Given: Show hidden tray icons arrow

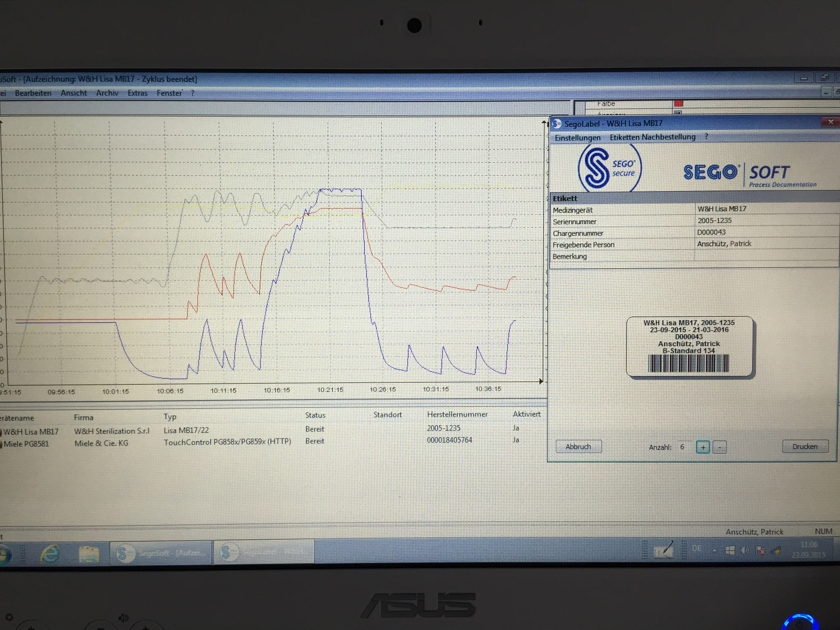Looking at the screenshot, I should click(714, 550).
